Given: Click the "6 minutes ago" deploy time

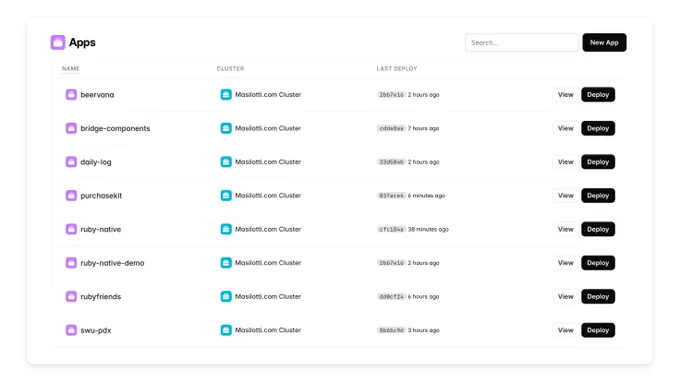Looking at the screenshot, I should tap(426, 196).
